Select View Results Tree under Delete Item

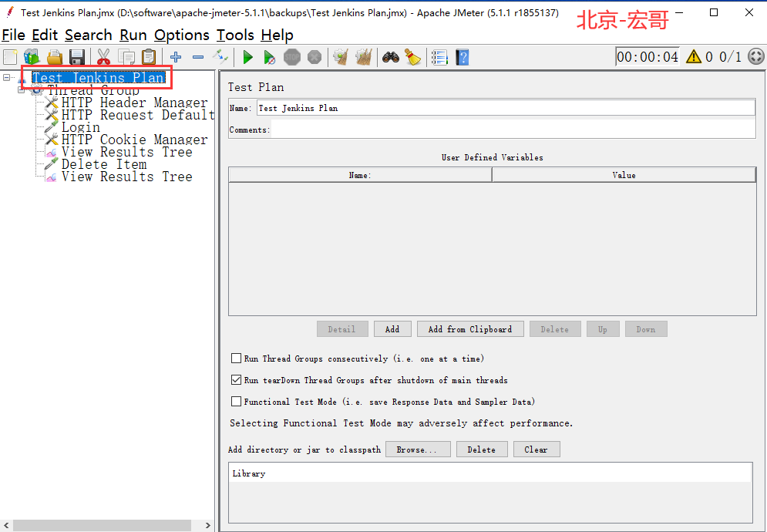click(x=126, y=177)
